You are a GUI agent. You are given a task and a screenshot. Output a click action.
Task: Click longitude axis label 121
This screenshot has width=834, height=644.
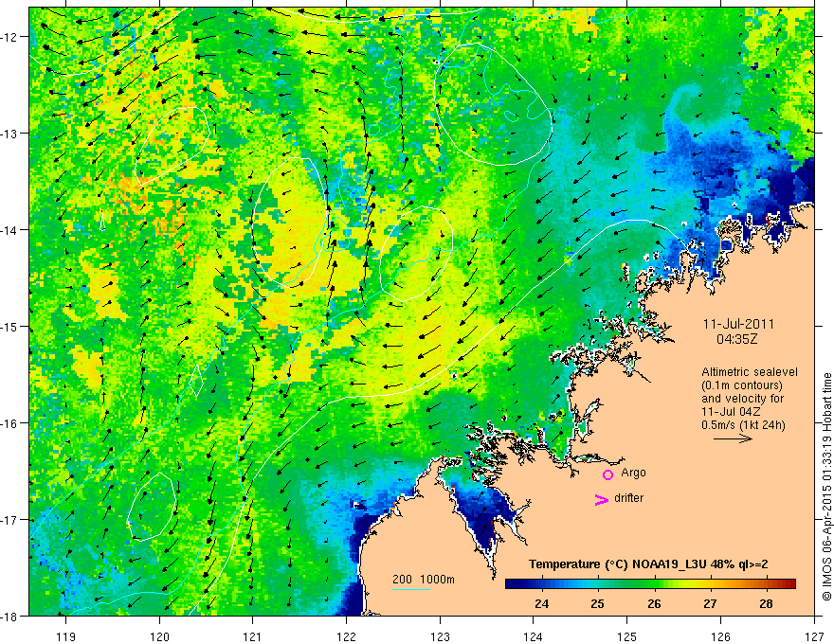(x=253, y=636)
